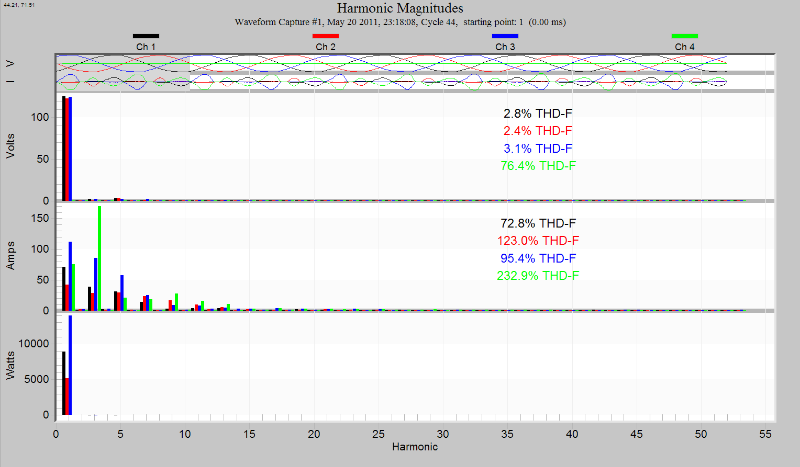
Task: Click the black Ch 1 legend swatch
Action: [x=146, y=36]
